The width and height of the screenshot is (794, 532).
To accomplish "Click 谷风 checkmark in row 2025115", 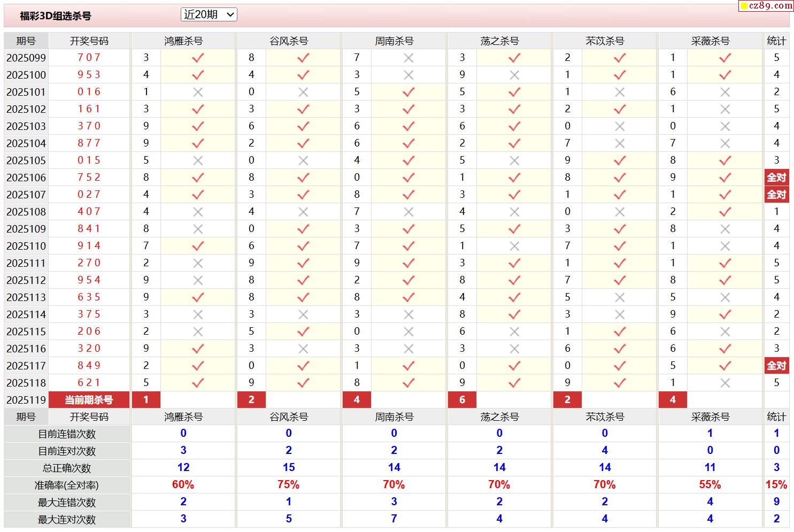I will (x=303, y=331).
